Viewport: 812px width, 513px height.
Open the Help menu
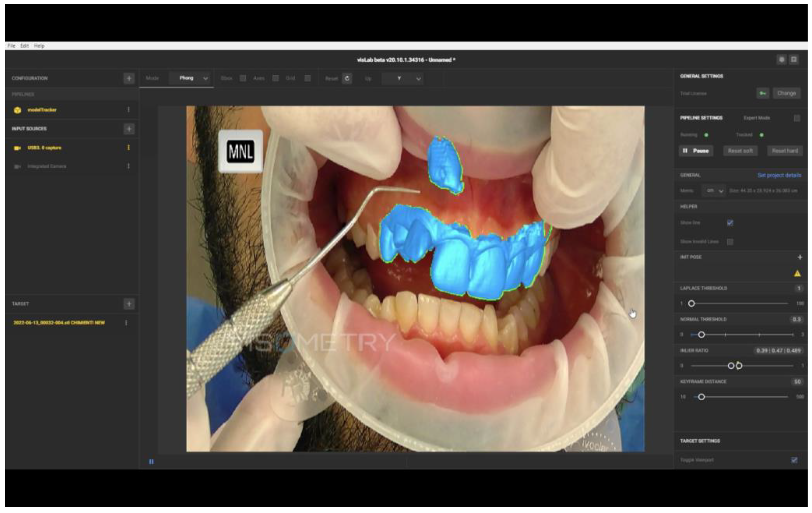39,46
